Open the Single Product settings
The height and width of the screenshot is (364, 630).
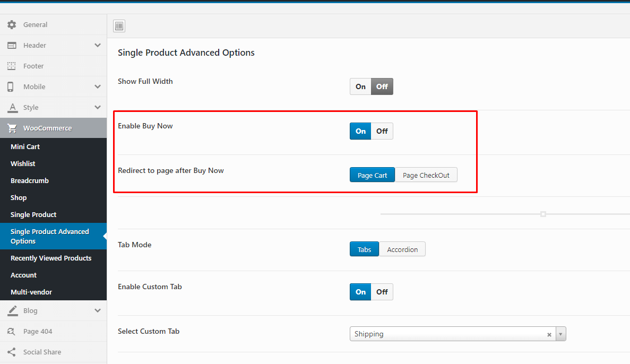pyautogui.click(x=54, y=214)
